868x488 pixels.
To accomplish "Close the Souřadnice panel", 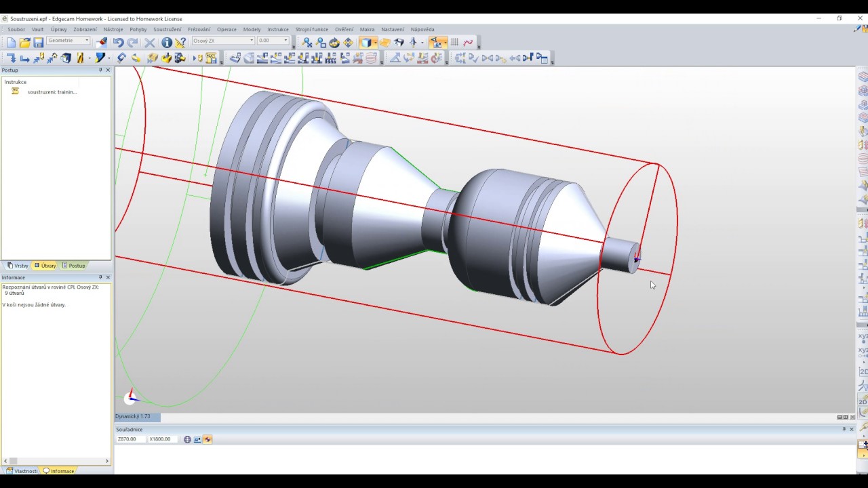I will coord(852,429).
